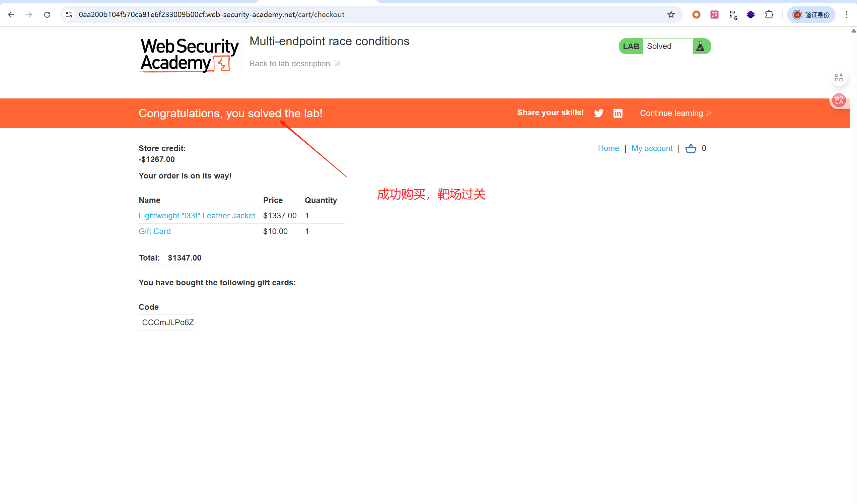The height and width of the screenshot is (504, 857).
Task: Go to the Home link
Action: pos(609,148)
